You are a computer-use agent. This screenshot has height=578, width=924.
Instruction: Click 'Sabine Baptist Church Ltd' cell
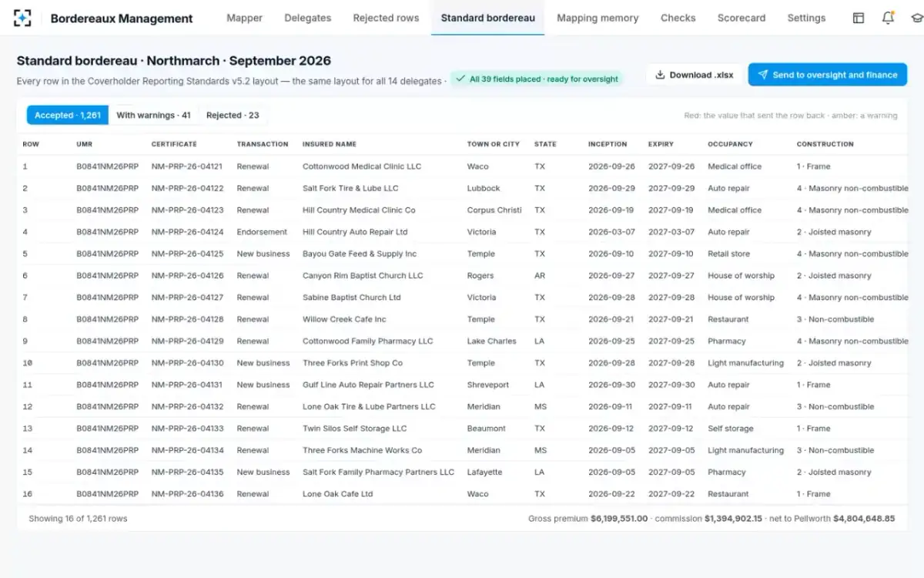pyautogui.click(x=352, y=297)
